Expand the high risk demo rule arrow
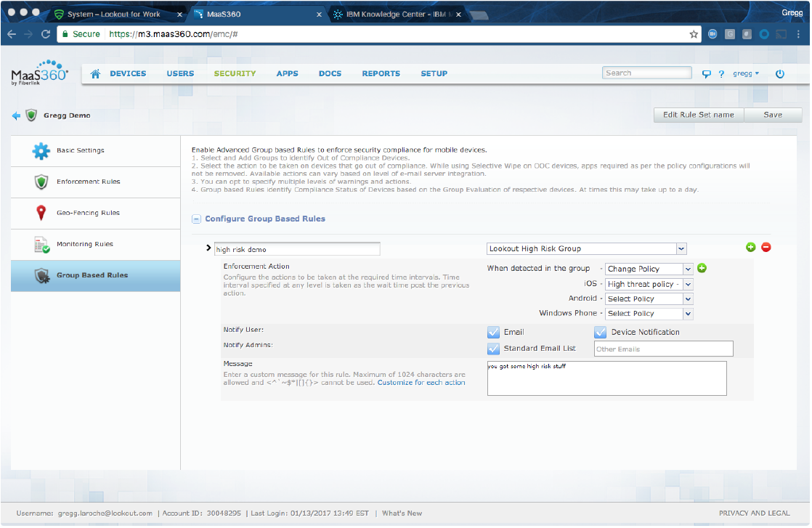The image size is (812, 528). click(x=208, y=248)
